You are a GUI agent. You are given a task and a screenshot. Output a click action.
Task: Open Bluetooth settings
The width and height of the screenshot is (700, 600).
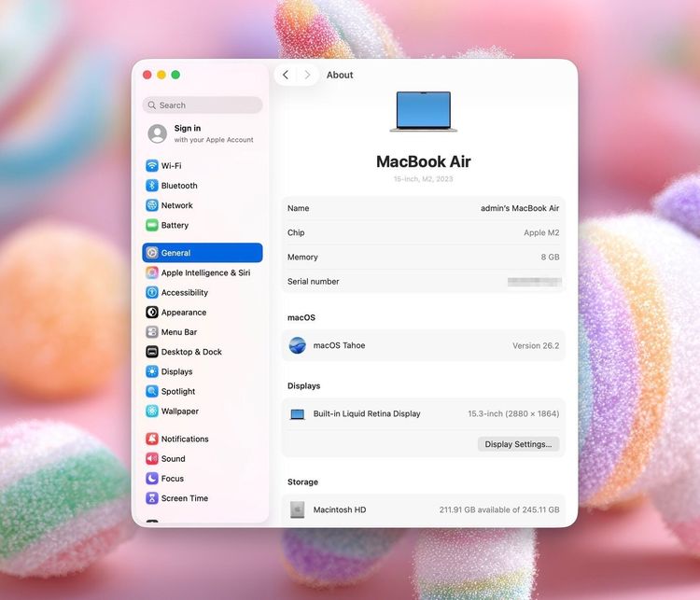203,186
